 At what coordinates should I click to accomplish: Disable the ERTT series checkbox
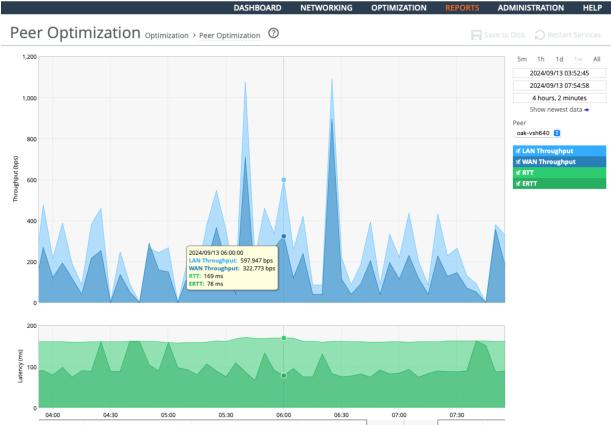point(519,183)
